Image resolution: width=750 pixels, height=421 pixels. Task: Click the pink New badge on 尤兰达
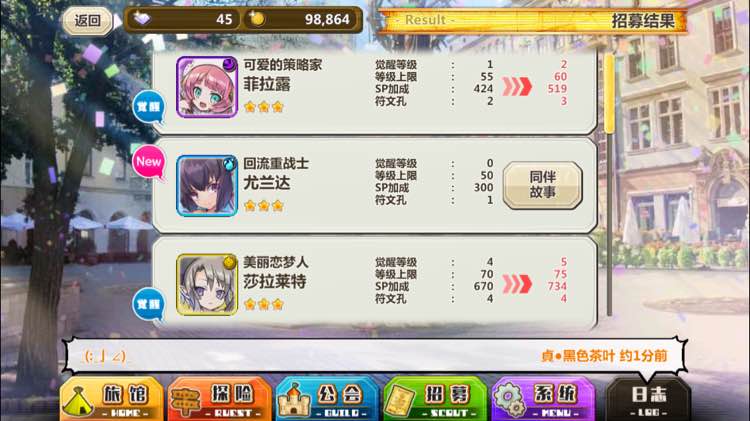pos(148,163)
